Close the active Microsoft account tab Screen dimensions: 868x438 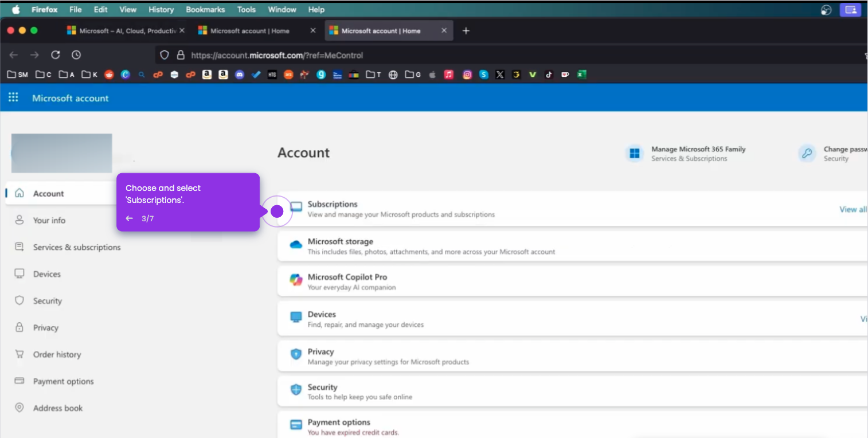[x=444, y=31]
